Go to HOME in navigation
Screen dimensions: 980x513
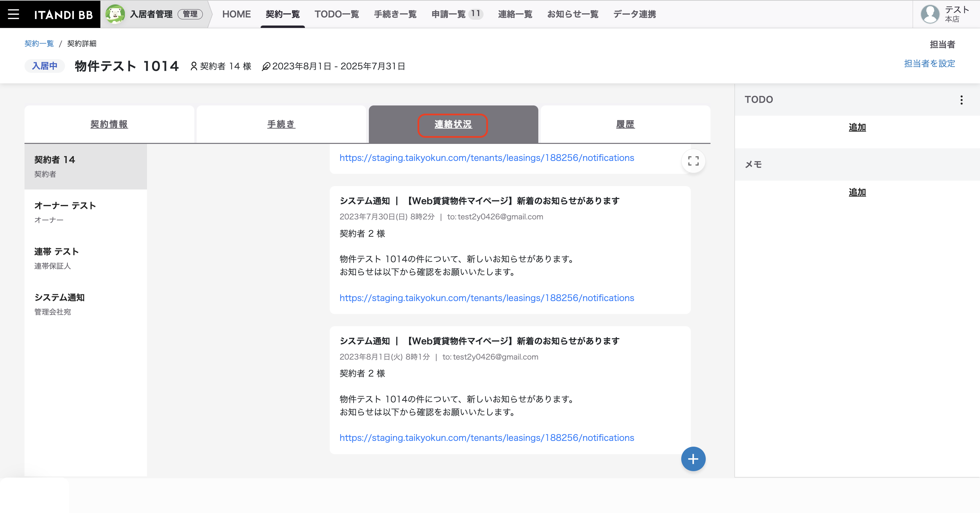pyautogui.click(x=236, y=14)
